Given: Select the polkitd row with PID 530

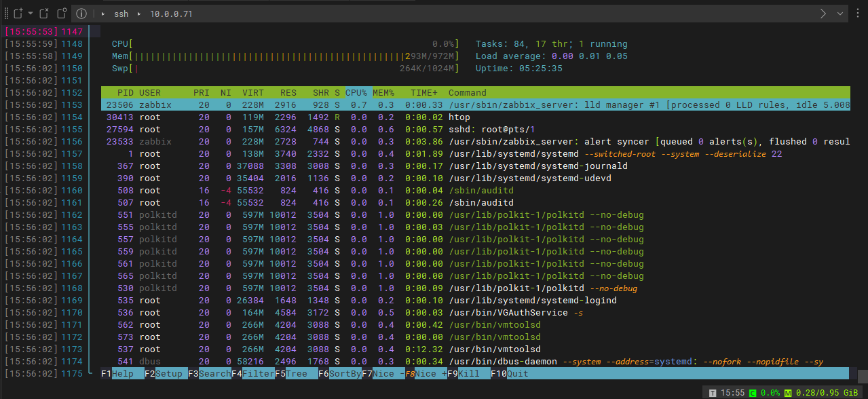Looking at the screenshot, I should (475, 288).
